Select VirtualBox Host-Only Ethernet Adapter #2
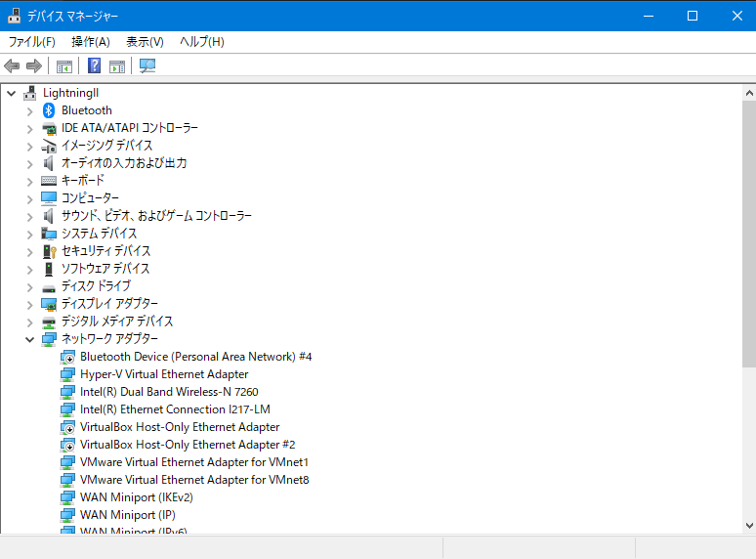756x559 pixels. pos(188,445)
